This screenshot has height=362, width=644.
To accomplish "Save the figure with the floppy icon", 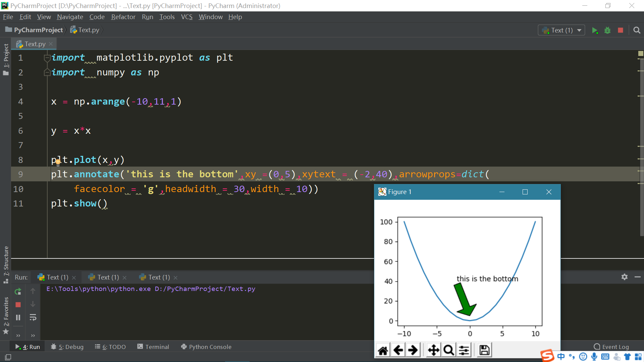I will (484, 350).
